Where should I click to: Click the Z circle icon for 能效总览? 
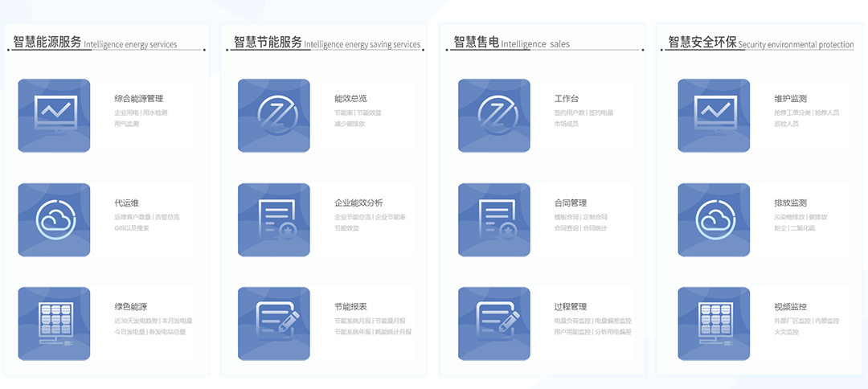pos(274,116)
